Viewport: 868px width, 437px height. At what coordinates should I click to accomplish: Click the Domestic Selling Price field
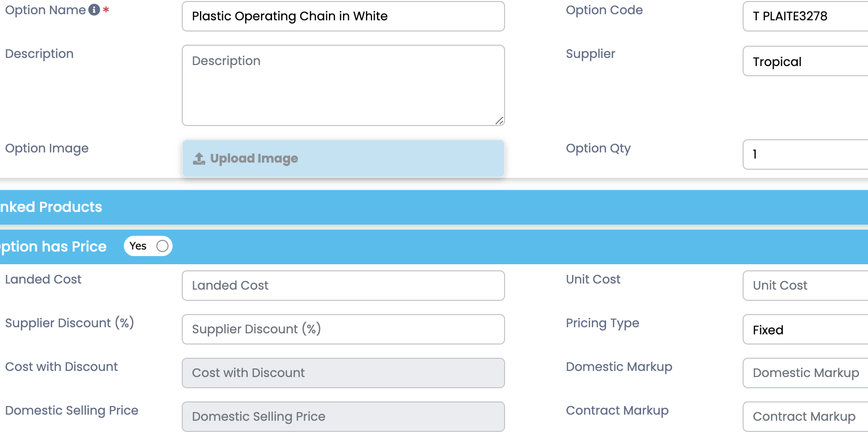(343, 417)
